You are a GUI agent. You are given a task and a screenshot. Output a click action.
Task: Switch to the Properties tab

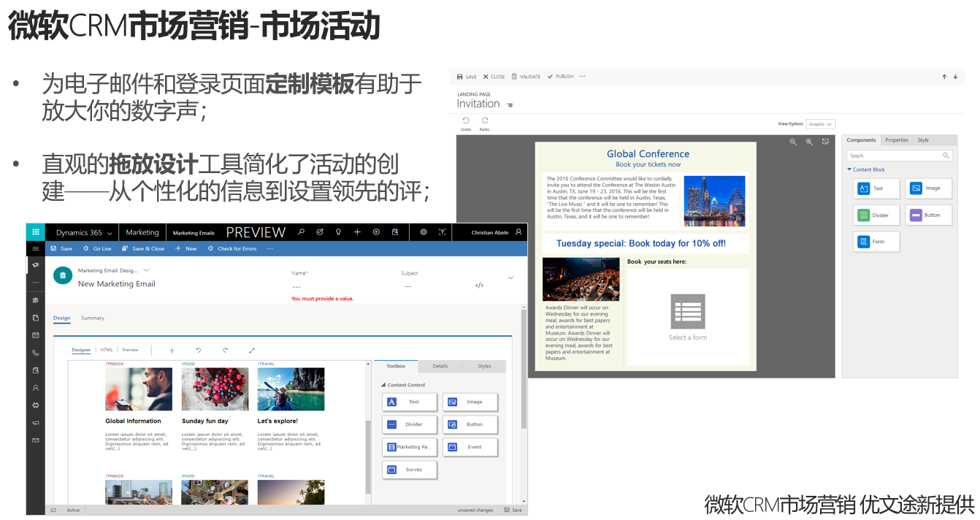tap(897, 140)
